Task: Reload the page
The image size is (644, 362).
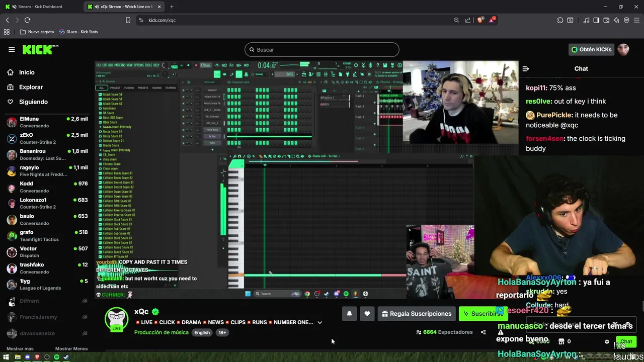Action: tap(27, 20)
